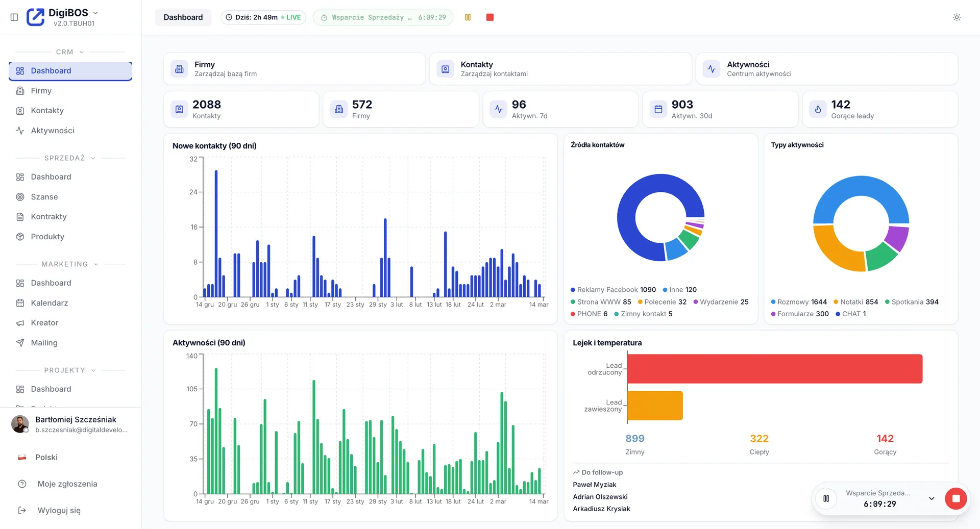Viewport: 980px width, 529px height.
Task: Click the 572 Firmy stat tile
Action: pos(401,109)
